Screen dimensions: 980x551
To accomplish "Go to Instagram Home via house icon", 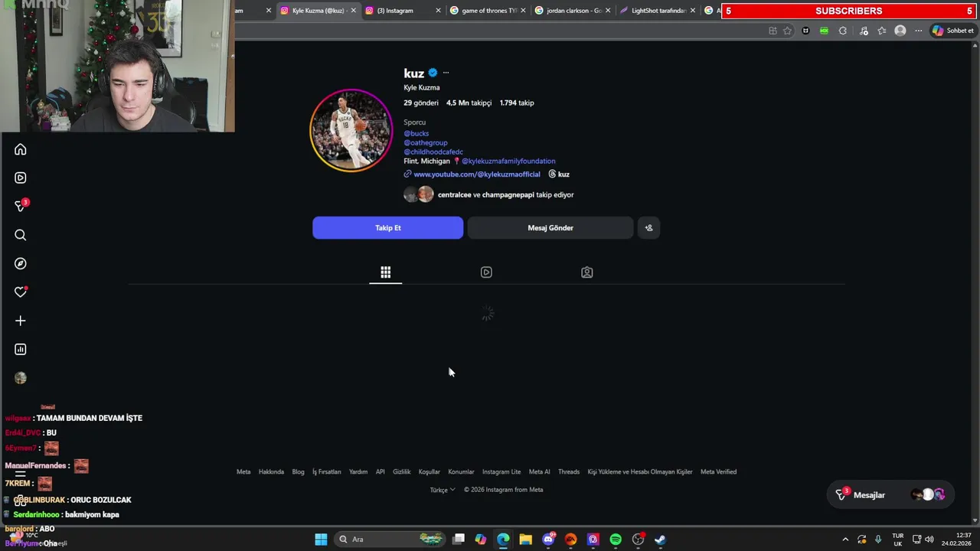I will (21, 149).
